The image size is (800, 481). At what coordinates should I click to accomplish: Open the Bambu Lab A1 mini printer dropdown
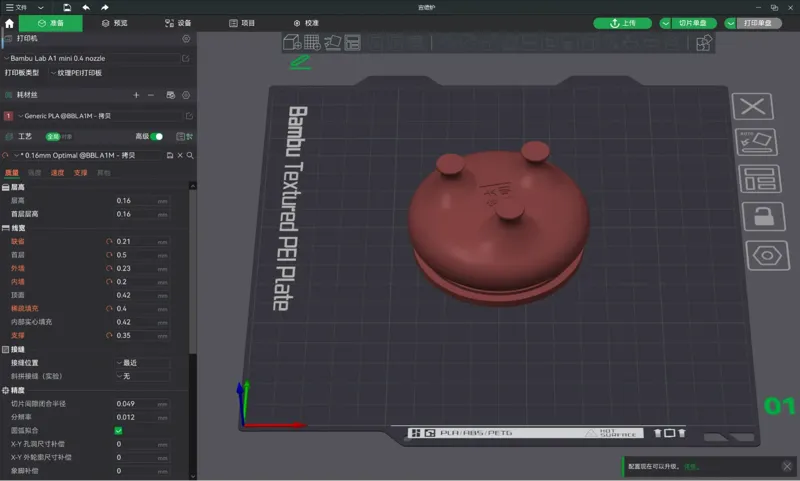92,58
